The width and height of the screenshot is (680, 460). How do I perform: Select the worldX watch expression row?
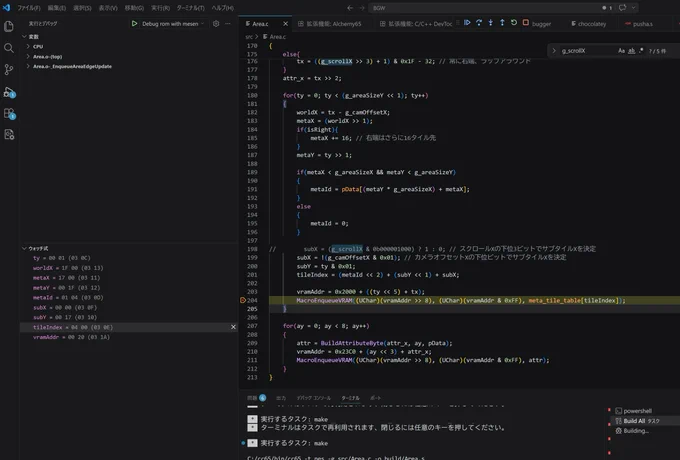pos(128,268)
